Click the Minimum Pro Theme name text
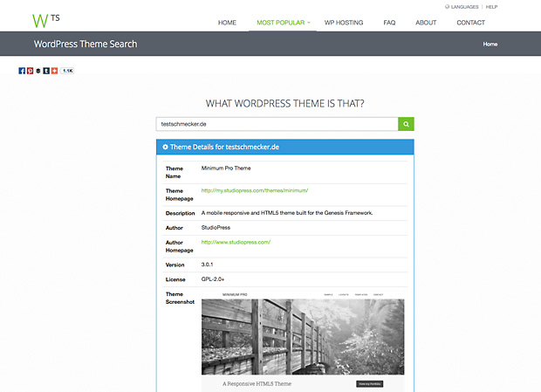 [x=226, y=168]
